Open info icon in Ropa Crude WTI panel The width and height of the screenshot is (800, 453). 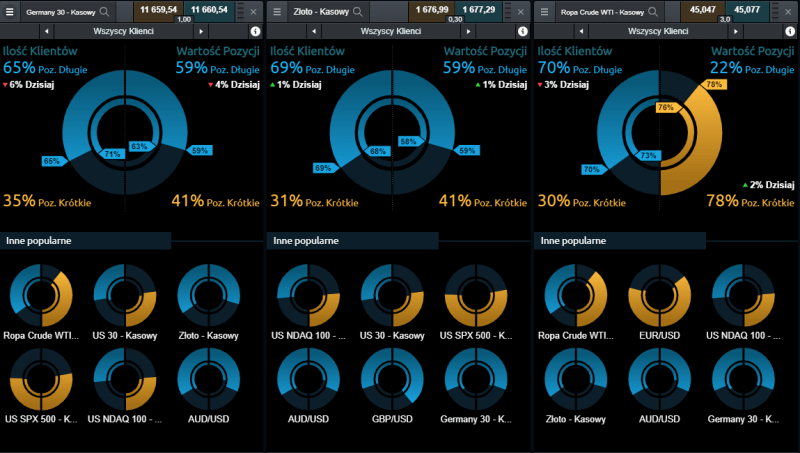click(x=790, y=32)
